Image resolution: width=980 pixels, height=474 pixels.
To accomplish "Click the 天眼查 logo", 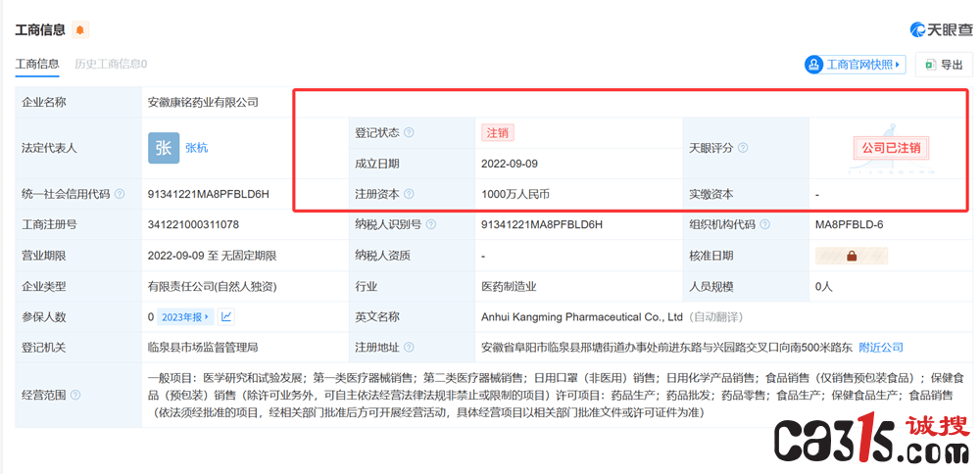I will 941,29.
